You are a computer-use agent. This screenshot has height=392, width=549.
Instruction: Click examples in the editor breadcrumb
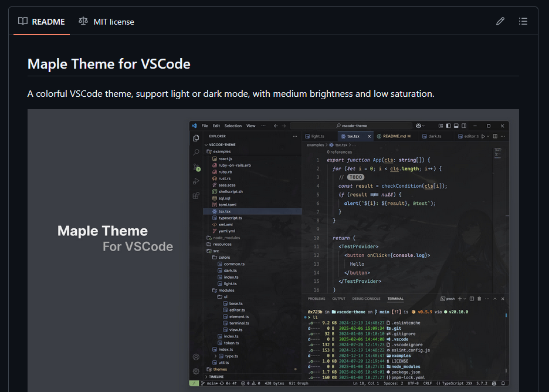(x=315, y=145)
